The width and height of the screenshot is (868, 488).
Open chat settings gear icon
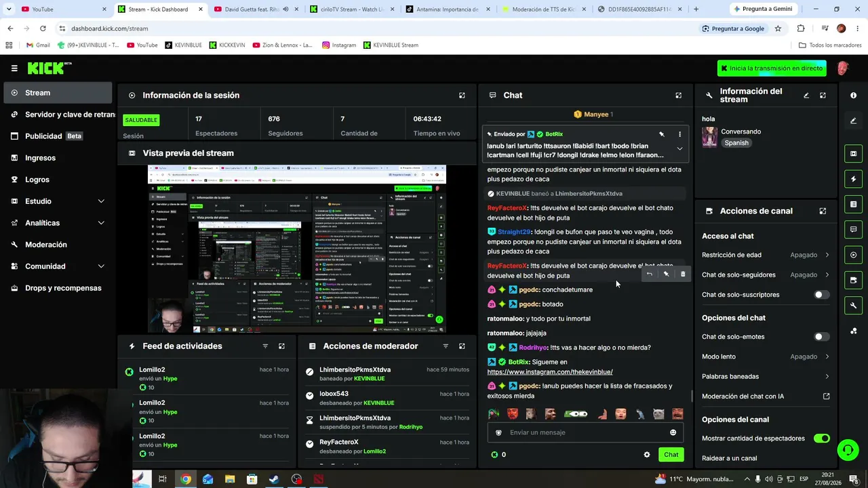tap(647, 455)
